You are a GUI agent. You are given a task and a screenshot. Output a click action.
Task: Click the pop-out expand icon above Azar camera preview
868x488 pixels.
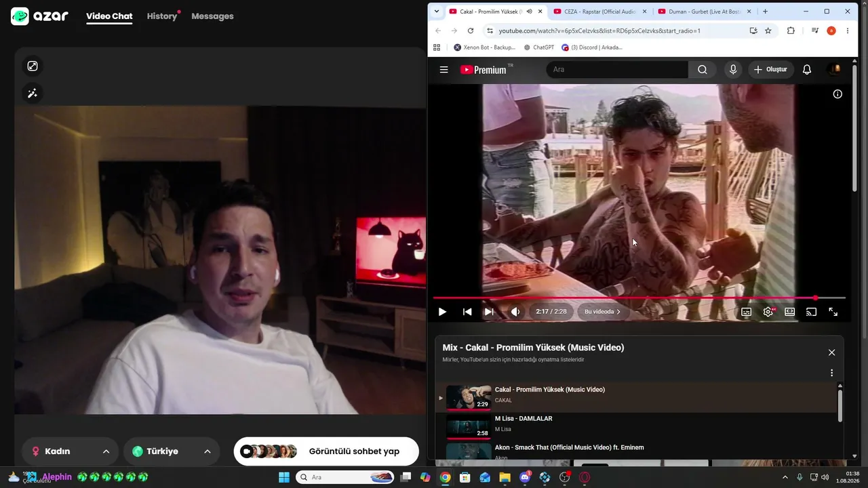coord(33,66)
